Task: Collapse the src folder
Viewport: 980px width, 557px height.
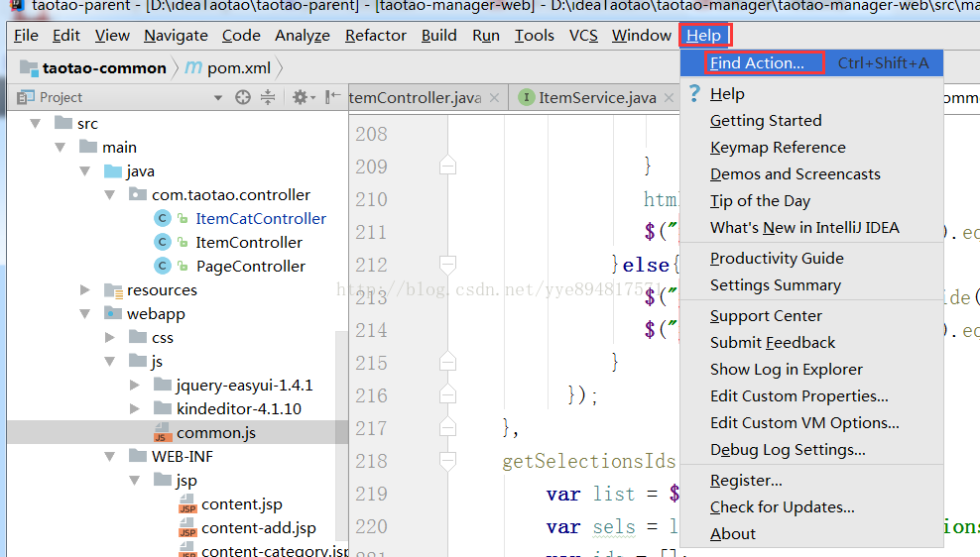Action: [36, 124]
